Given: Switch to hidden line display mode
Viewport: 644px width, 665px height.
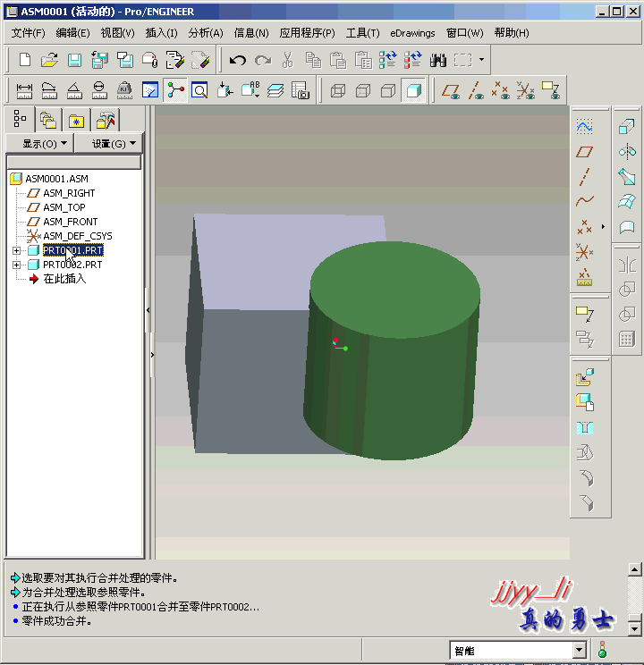Looking at the screenshot, I should (x=363, y=90).
